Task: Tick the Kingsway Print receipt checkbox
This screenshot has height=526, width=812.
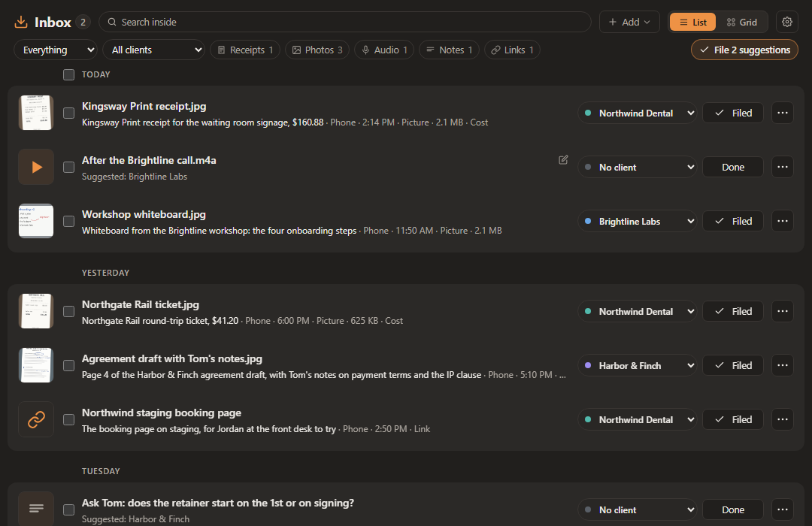Action: coord(69,113)
